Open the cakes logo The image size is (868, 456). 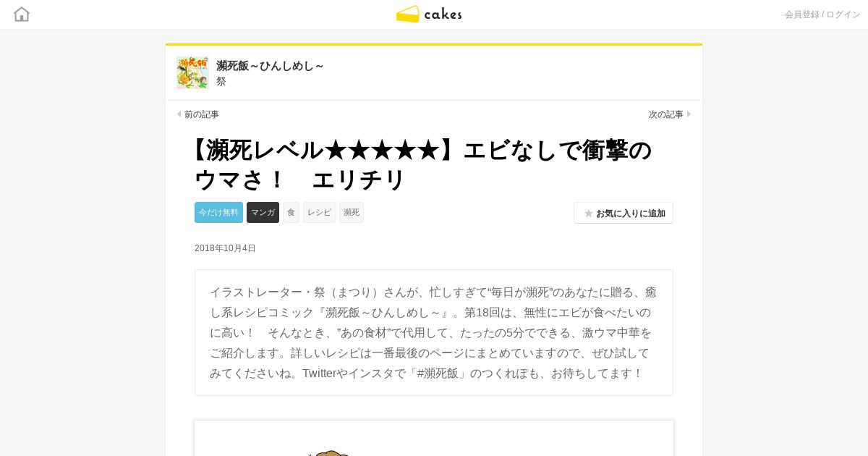[x=429, y=14]
